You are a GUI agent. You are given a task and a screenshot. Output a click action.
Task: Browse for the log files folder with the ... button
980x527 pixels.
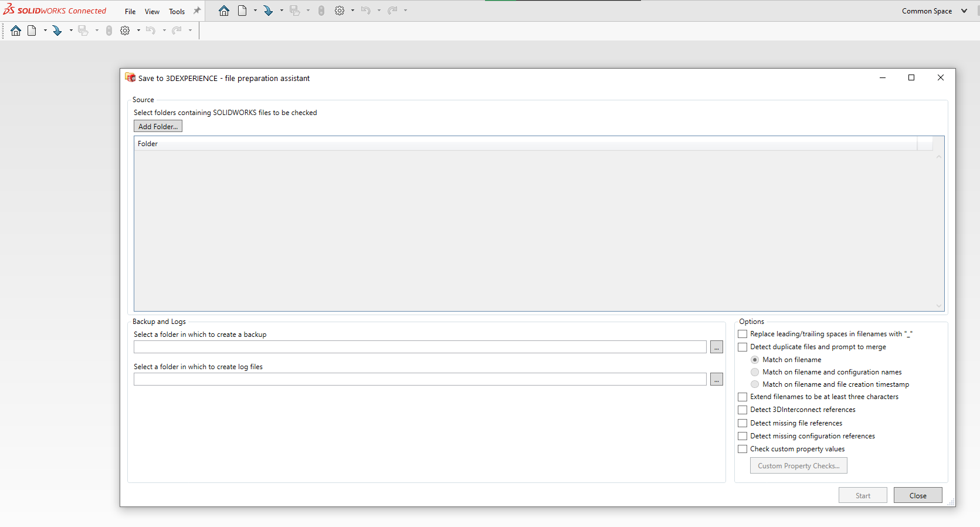point(716,380)
